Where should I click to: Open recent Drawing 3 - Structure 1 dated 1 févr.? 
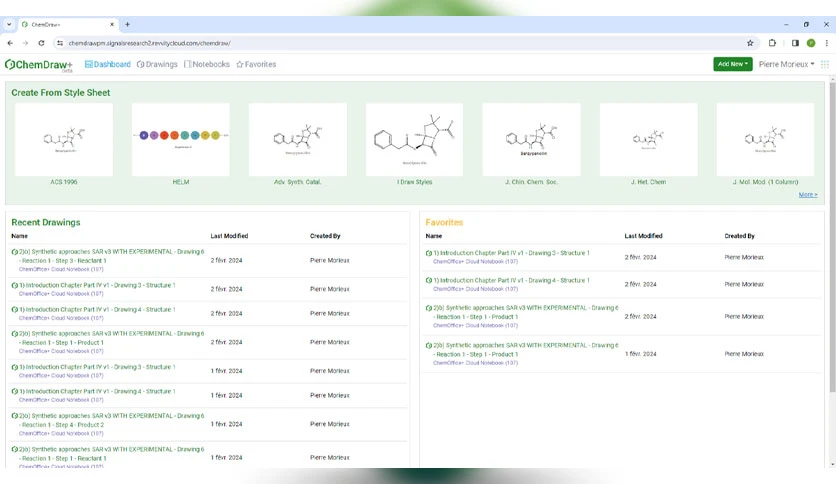[x=97, y=367]
